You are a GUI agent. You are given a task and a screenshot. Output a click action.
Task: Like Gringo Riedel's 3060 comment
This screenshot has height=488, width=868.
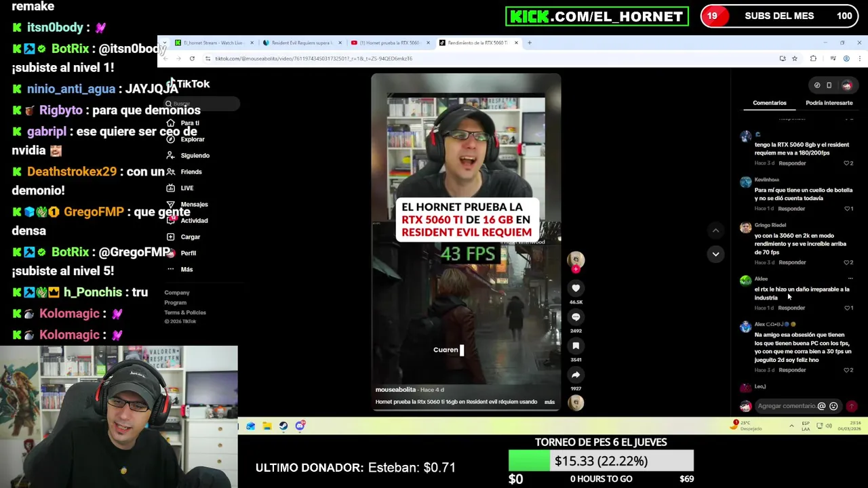[848, 262]
